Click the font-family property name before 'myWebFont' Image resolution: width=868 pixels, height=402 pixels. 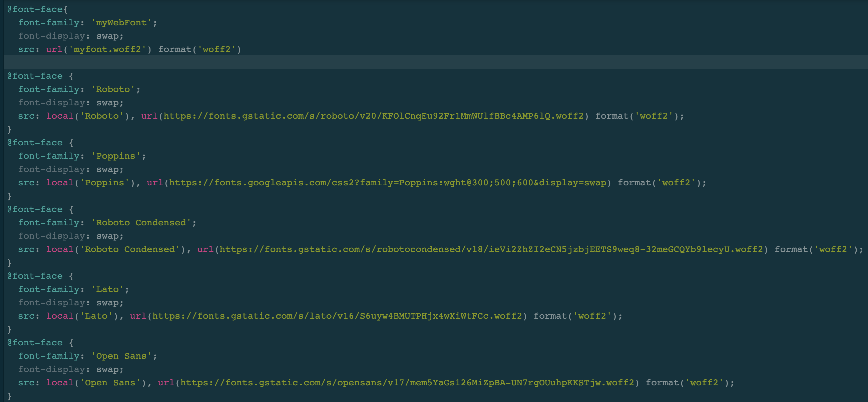click(48, 23)
